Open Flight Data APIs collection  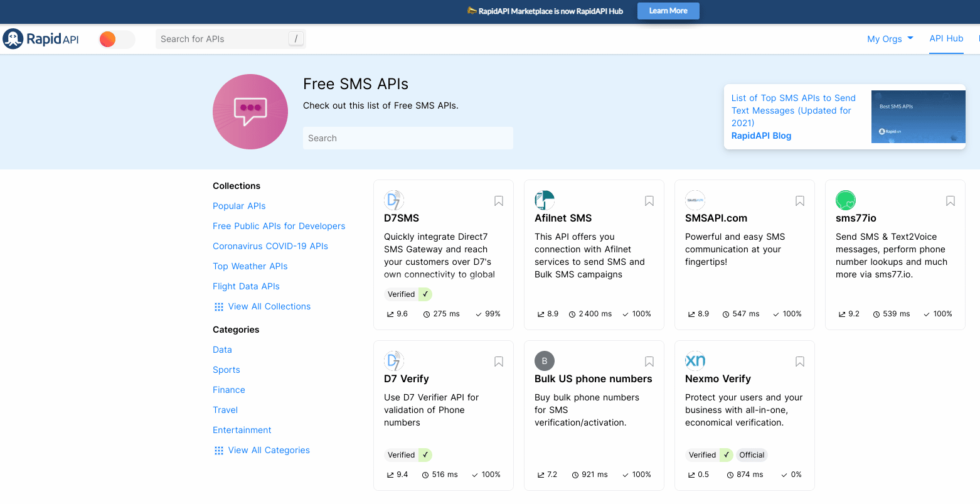[246, 286]
